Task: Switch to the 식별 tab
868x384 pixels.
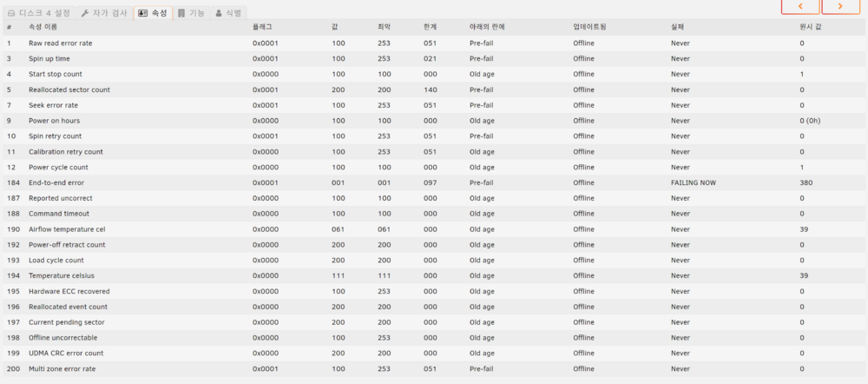Action: pos(228,13)
